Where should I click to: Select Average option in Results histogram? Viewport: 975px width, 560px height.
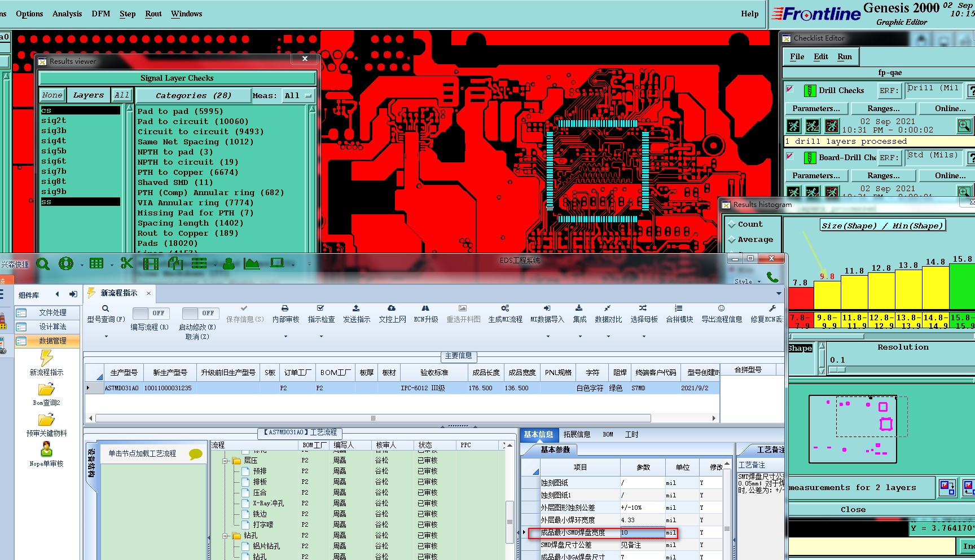750,240
